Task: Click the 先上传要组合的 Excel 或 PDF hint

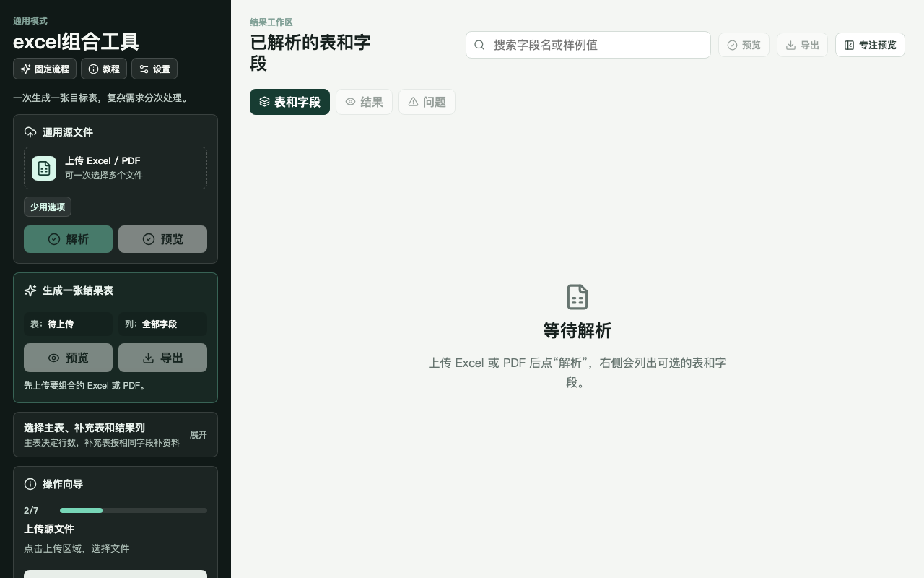Action: (x=86, y=386)
